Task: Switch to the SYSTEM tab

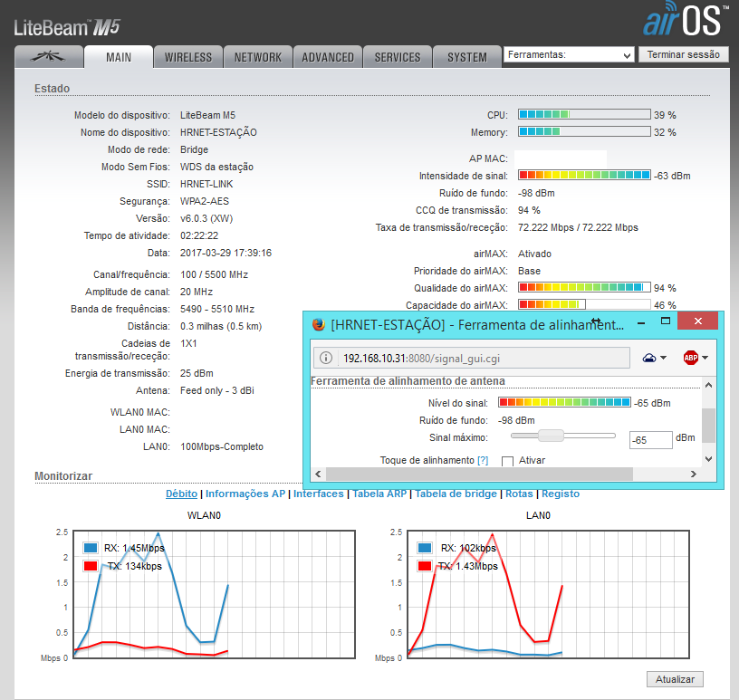Action: pyautogui.click(x=467, y=57)
